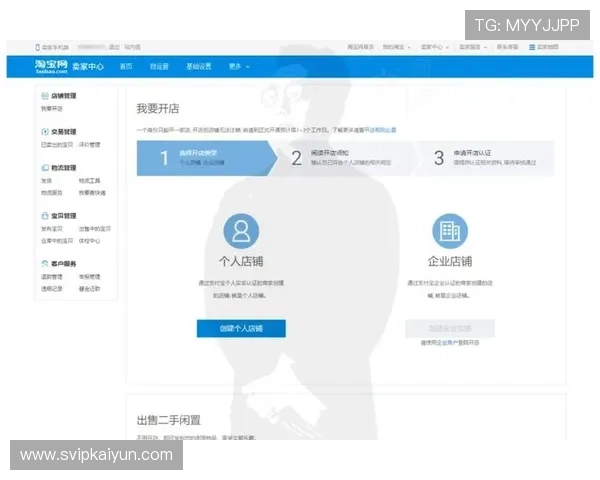This screenshot has height=480, width=600.
Task: Click the 淘宝网 Taobao logo
Action: [x=51, y=66]
